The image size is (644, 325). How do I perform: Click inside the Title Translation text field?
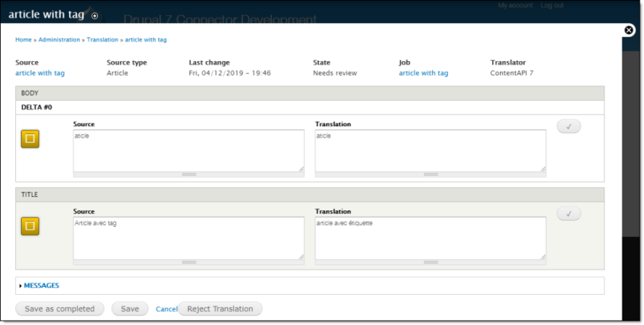point(430,236)
